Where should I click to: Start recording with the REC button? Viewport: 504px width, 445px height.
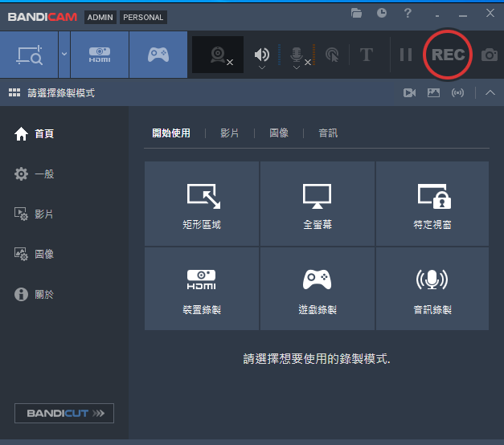click(x=448, y=55)
